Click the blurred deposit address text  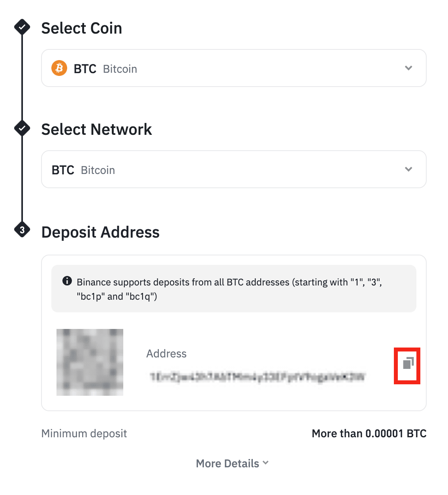[x=257, y=377]
